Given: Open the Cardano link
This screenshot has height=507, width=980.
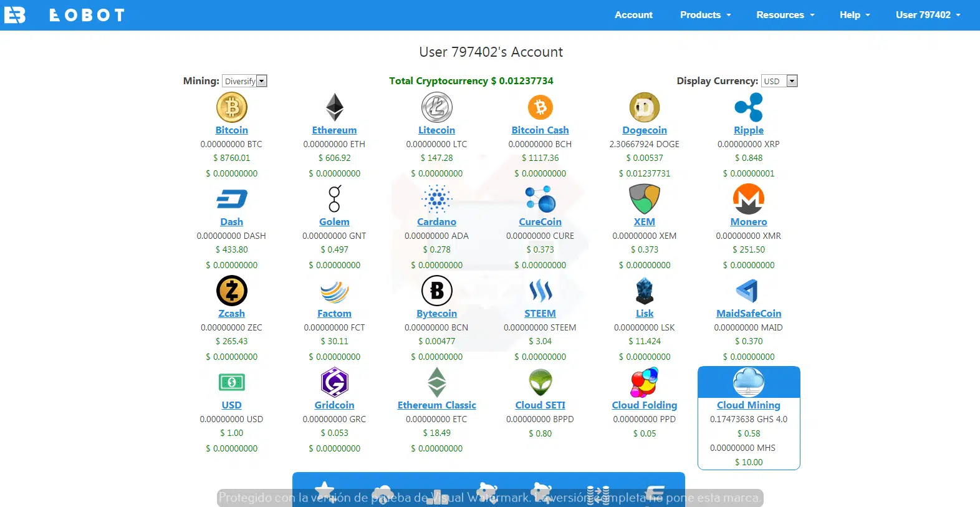Looking at the screenshot, I should coord(436,222).
